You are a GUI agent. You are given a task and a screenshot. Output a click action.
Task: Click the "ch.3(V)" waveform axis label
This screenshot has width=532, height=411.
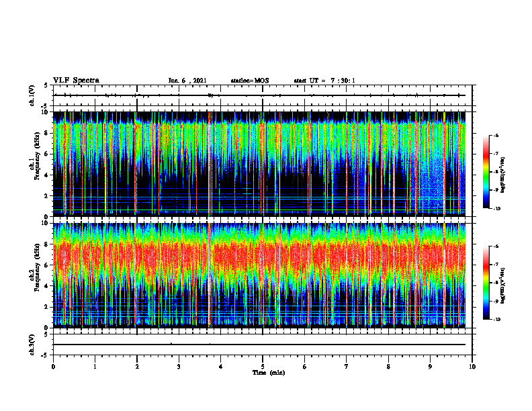32,345
